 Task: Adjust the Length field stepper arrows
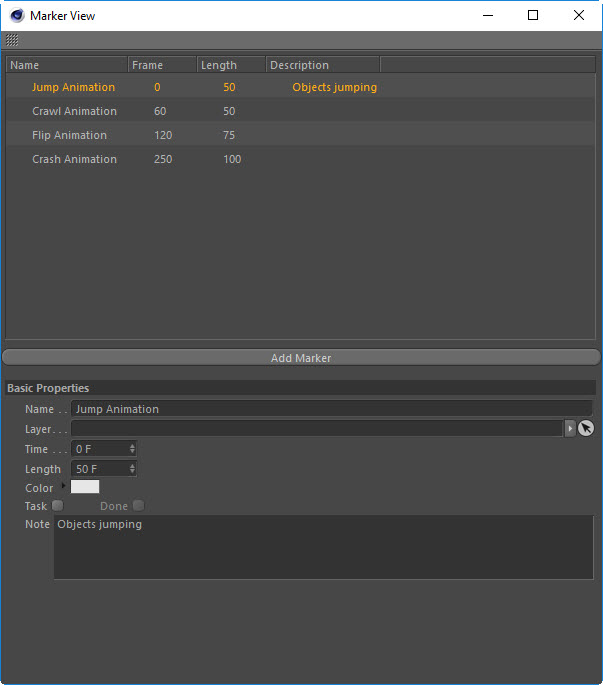[132, 469]
